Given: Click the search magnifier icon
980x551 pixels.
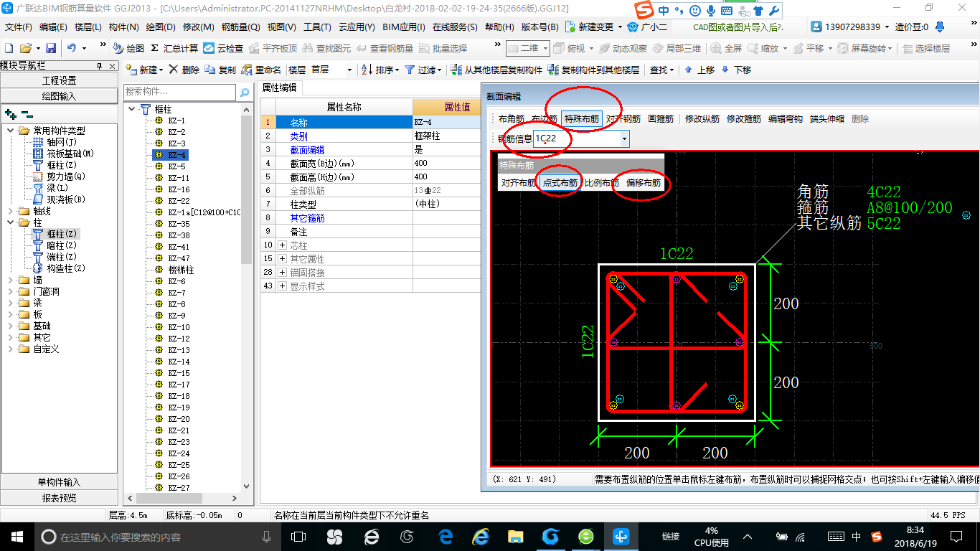Looking at the screenshot, I should tap(245, 92).
